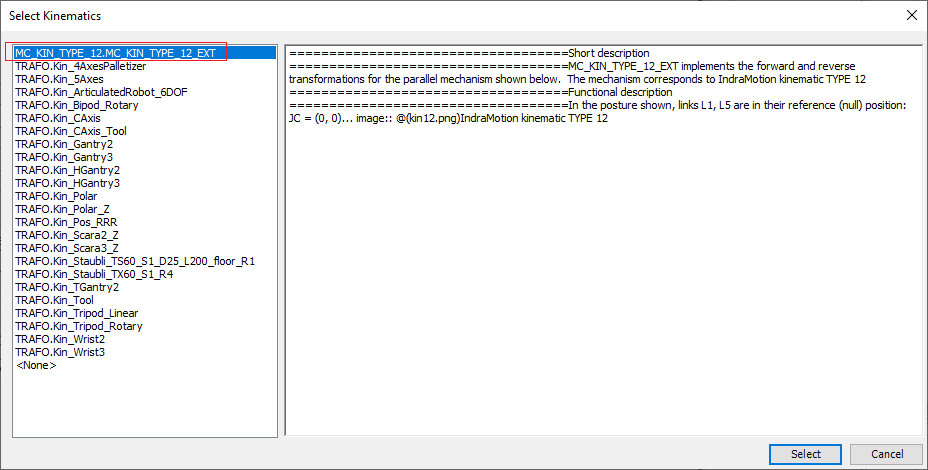The height and width of the screenshot is (470, 928).
Task: Select TRAFO.Kin_Gantry3 from list
Action: pyautogui.click(x=64, y=157)
